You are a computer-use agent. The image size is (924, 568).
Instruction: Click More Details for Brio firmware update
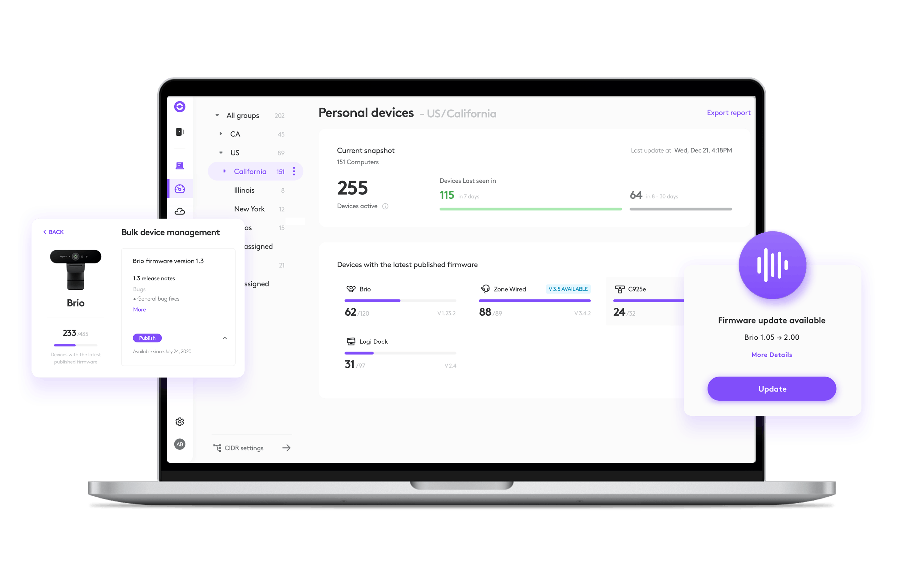click(772, 355)
